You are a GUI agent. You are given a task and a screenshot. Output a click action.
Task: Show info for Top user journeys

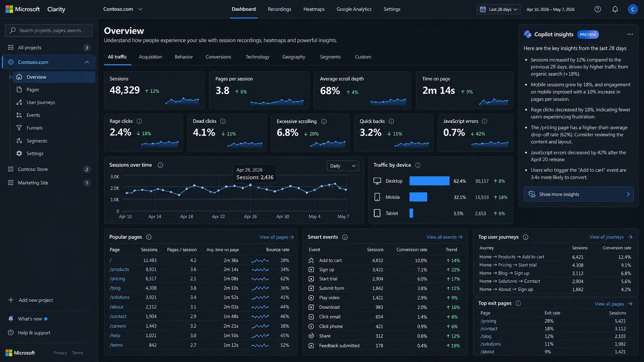(526, 237)
